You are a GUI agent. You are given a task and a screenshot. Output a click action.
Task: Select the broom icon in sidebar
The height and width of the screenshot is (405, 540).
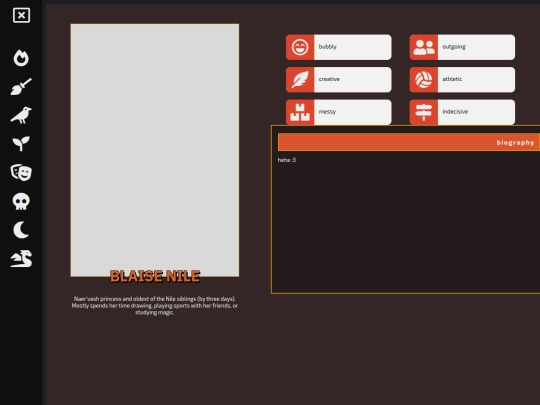click(21, 86)
